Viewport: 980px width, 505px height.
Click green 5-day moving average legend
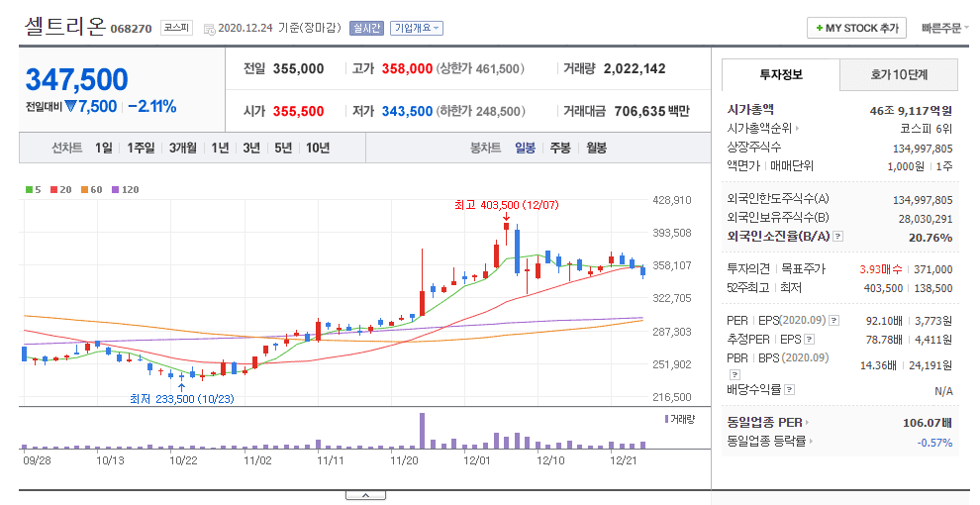coord(33,190)
